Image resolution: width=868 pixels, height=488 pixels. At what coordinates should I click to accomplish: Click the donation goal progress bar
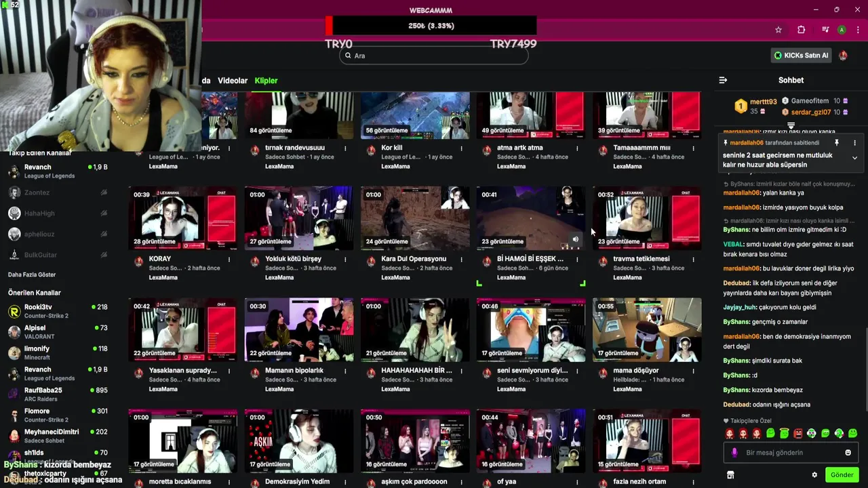coord(431,26)
